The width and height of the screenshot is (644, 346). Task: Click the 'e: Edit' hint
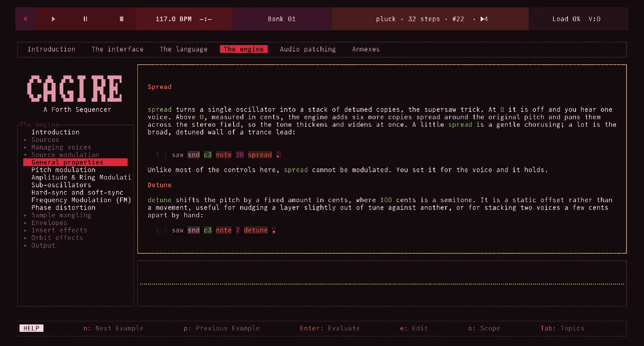coord(414,328)
